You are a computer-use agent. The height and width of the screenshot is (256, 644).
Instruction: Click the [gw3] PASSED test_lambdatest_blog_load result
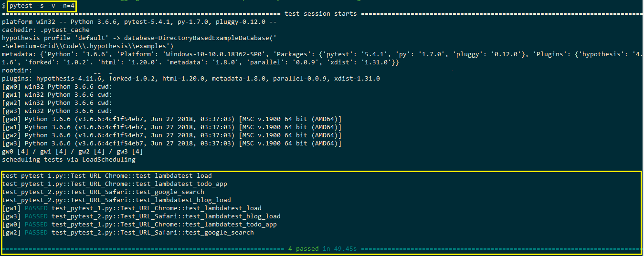[141, 216]
